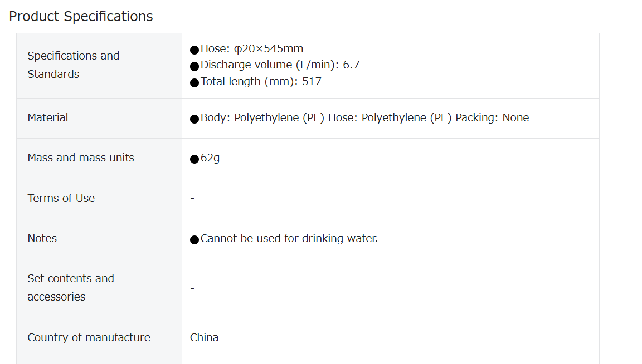Viewport: 642px width, 364px height.
Task: Click the bullet icon before 62g
Action: point(194,159)
